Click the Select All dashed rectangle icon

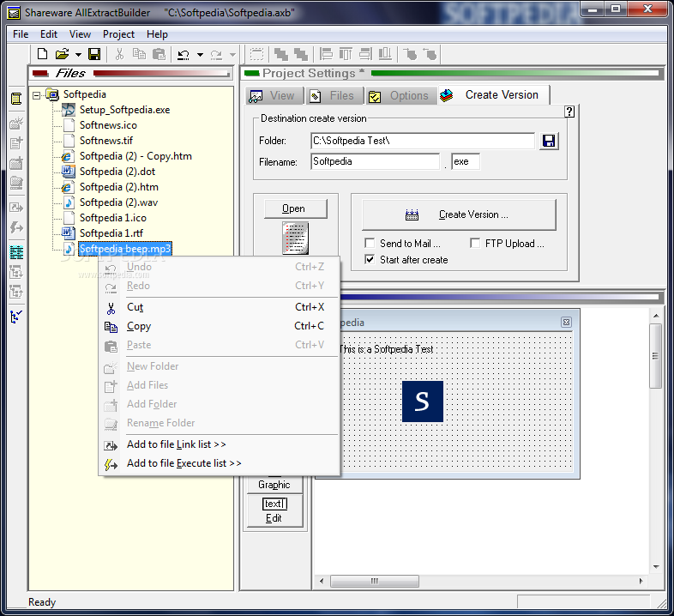(257, 55)
